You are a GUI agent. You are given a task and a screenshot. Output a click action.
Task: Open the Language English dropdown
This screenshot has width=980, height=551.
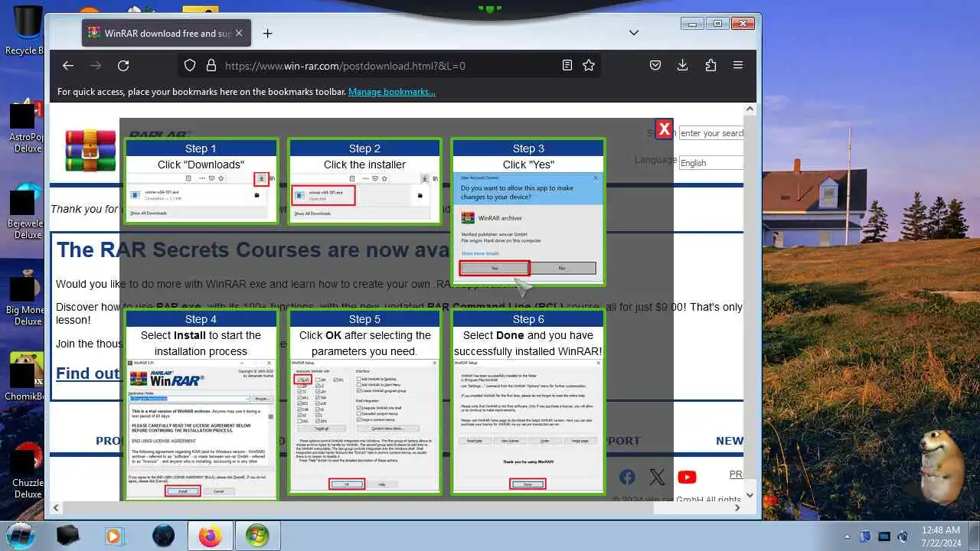[x=711, y=163]
